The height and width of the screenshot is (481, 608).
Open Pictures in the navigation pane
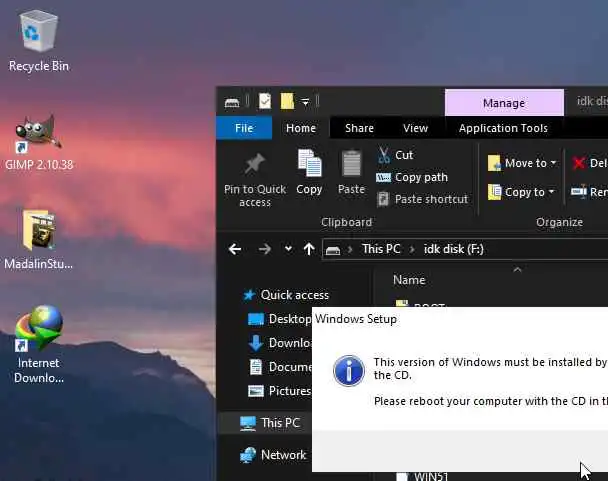pyautogui.click(x=279, y=391)
